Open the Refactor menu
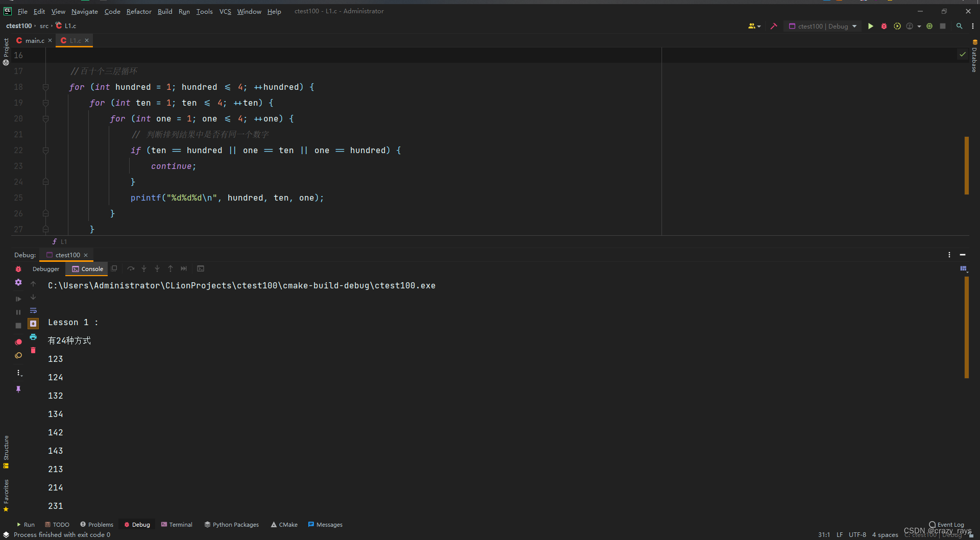 click(139, 11)
